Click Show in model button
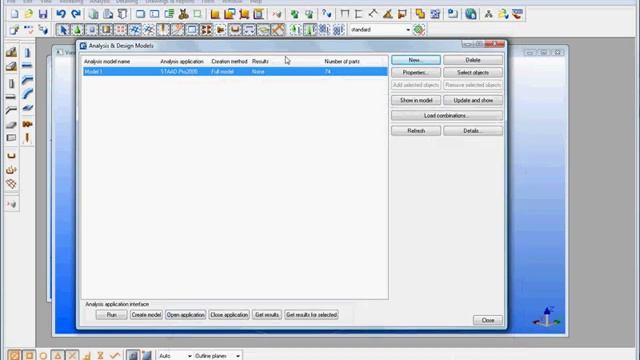Screen dimensions: 640x360 pos(416,100)
